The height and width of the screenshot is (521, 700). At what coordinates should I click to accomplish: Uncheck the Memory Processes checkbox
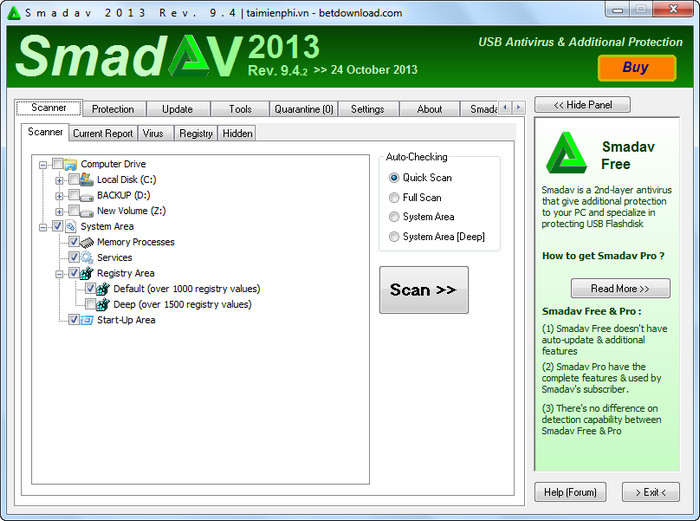[74, 242]
